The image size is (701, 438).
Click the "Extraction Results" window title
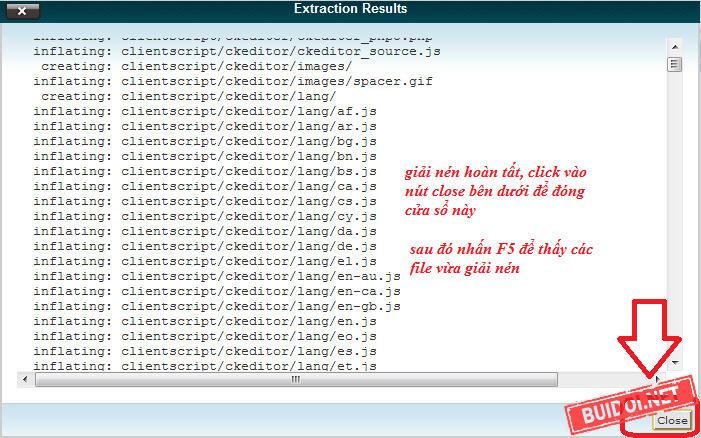pyautogui.click(x=350, y=9)
